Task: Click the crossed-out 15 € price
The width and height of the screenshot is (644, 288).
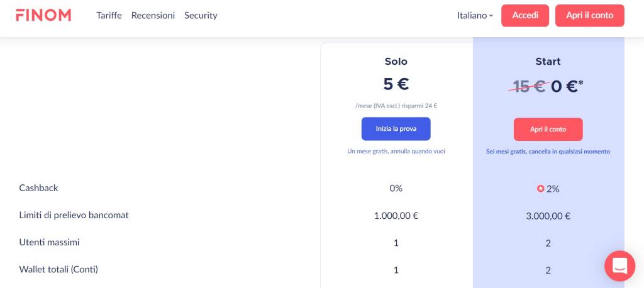Action: tap(529, 86)
